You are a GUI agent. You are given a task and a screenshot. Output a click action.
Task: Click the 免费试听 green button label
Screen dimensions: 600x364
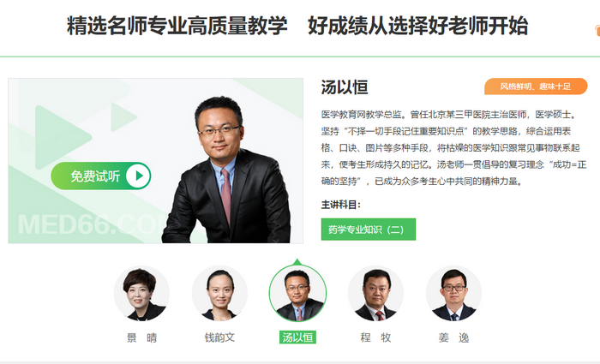[x=95, y=176]
